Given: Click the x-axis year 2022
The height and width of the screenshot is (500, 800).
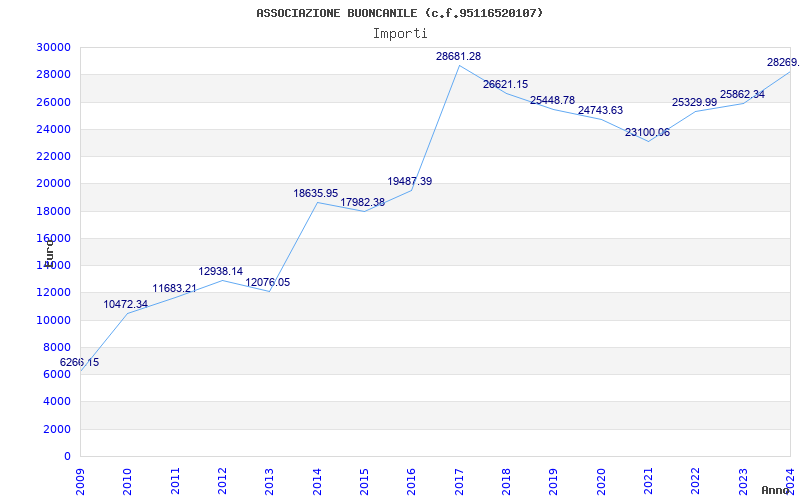Looking at the screenshot, I should pyautogui.click(x=695, y=481).
